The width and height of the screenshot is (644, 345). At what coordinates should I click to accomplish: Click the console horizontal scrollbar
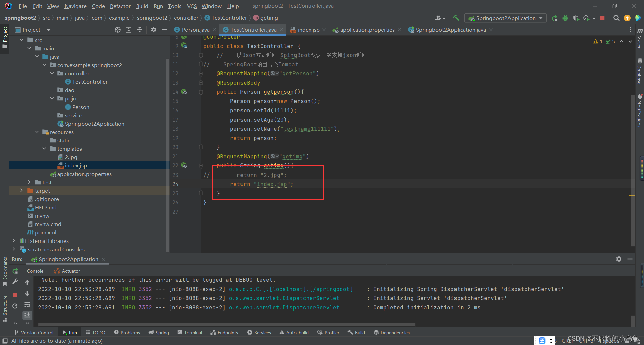click(x=226, y=324)
